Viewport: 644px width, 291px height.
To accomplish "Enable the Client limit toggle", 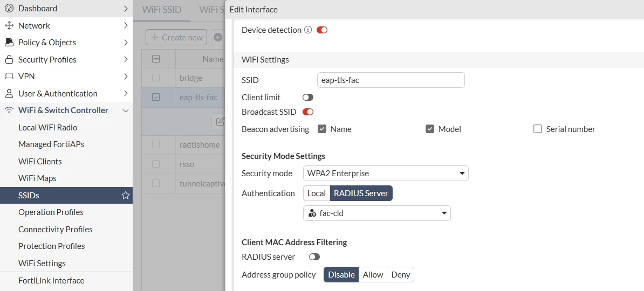I will point(307,98).
